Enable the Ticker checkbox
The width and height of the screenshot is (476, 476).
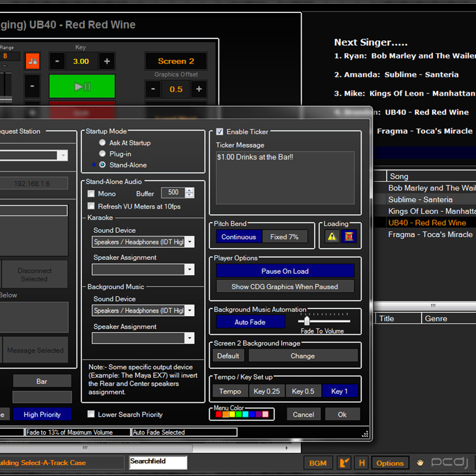[220, 131]
